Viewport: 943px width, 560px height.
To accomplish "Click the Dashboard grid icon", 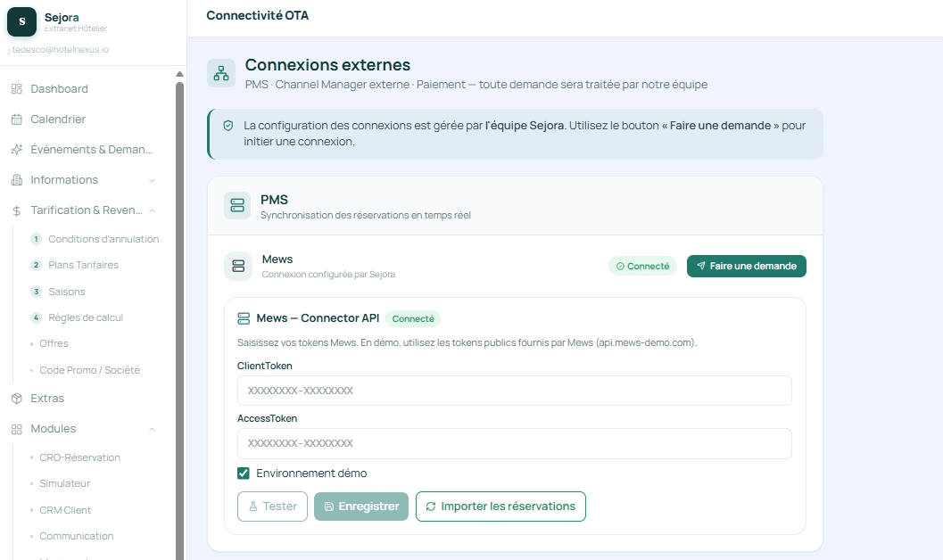I will point(17,89).
